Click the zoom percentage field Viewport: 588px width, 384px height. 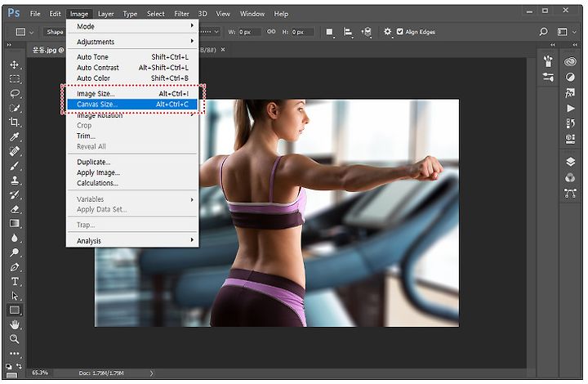point(40,373)
